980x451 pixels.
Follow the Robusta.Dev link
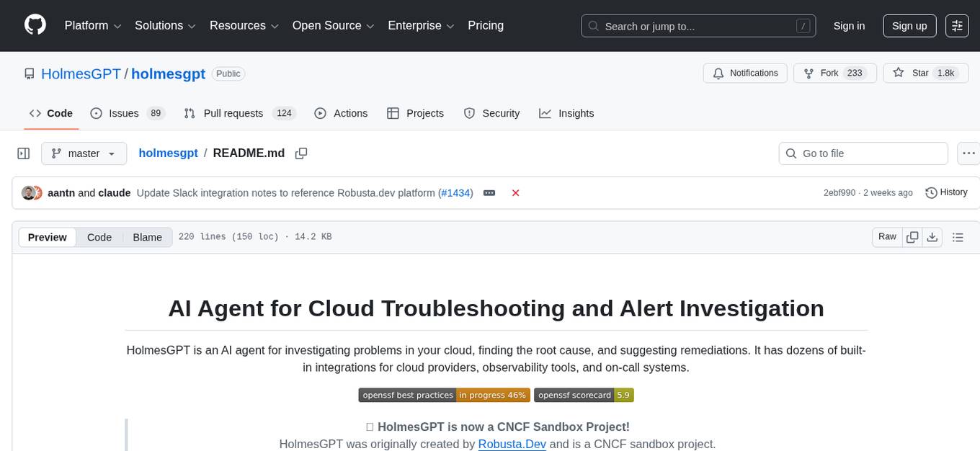(x=512, y=444)
